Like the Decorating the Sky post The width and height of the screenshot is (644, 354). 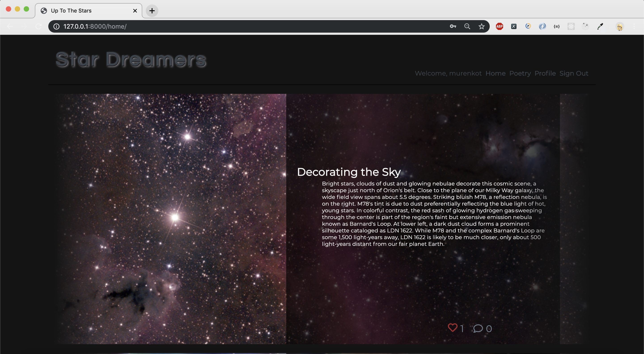(453, 328)
